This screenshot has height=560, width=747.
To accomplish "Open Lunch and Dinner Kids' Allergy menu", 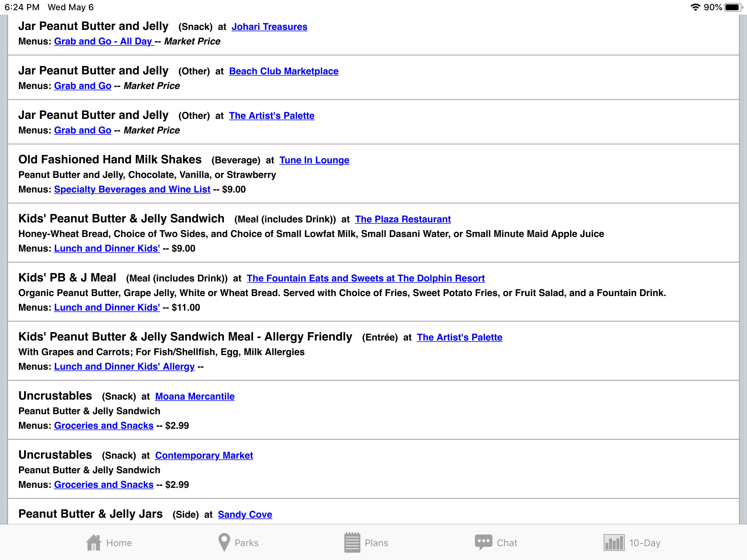I will click(x=124, y=366).
